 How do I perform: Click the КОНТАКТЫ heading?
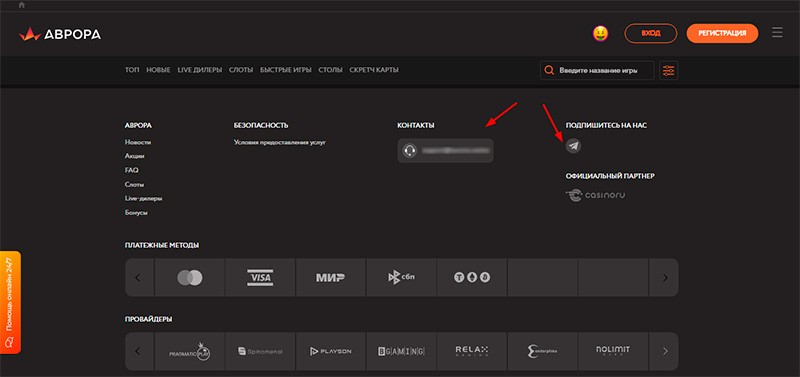point(416,125)
